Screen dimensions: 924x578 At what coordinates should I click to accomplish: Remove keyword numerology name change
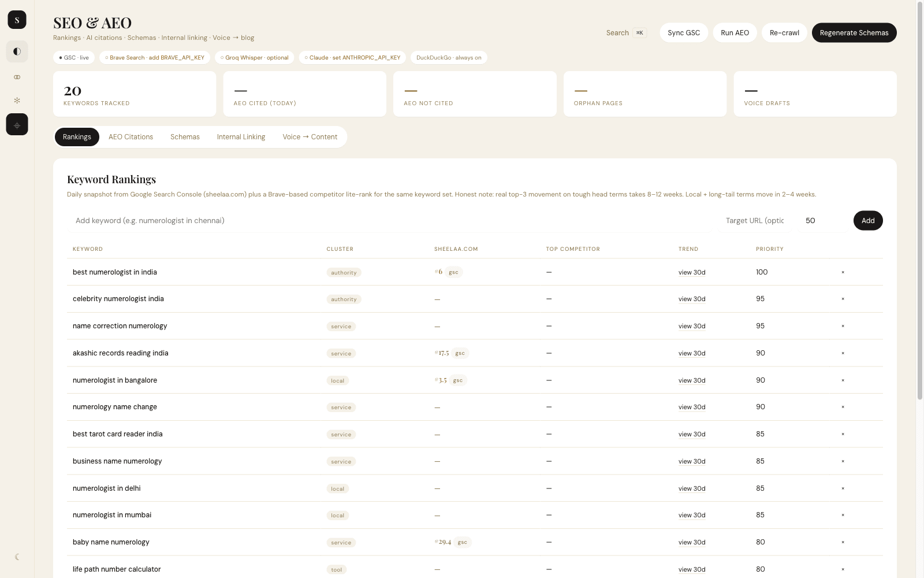coord(843,407)
